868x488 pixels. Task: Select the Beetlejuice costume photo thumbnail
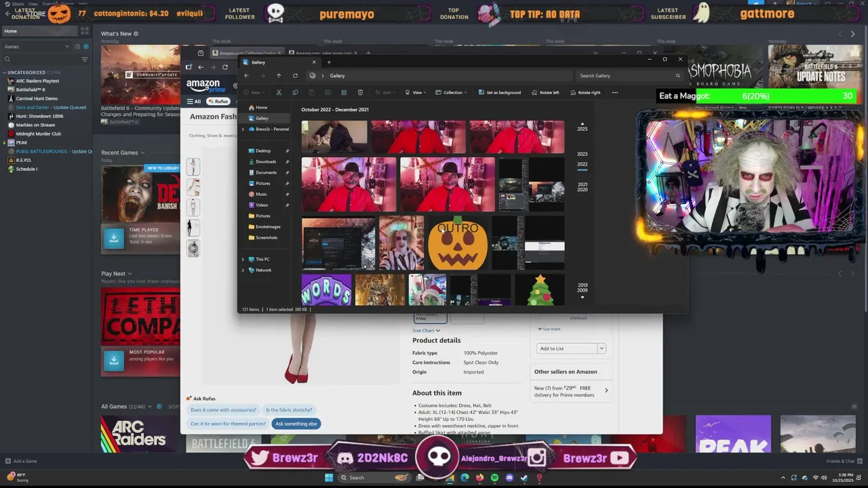[401, 243]
